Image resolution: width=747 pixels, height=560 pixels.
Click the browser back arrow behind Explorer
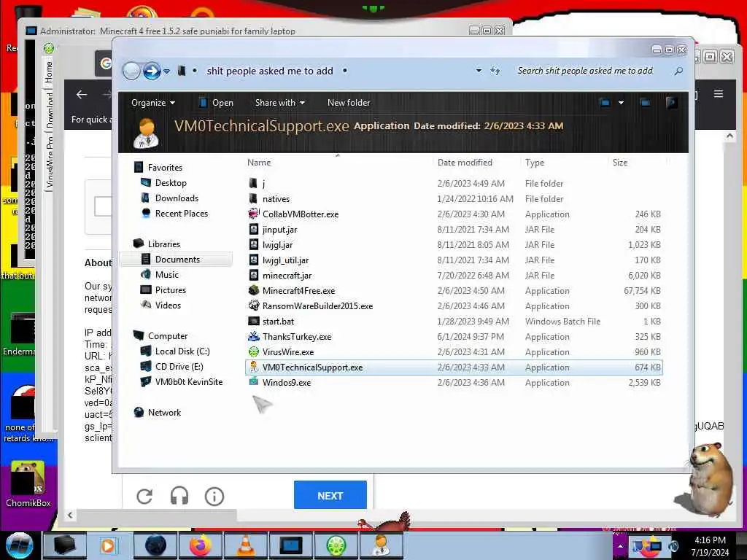point(82,95)
